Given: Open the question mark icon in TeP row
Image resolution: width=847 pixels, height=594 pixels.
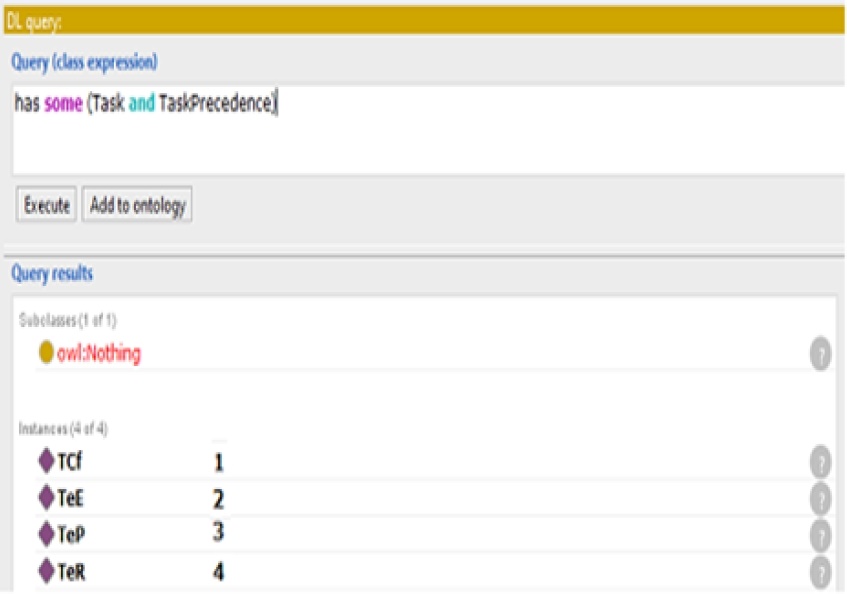Looking at the screenshot, I should click(x=820, y=534).
